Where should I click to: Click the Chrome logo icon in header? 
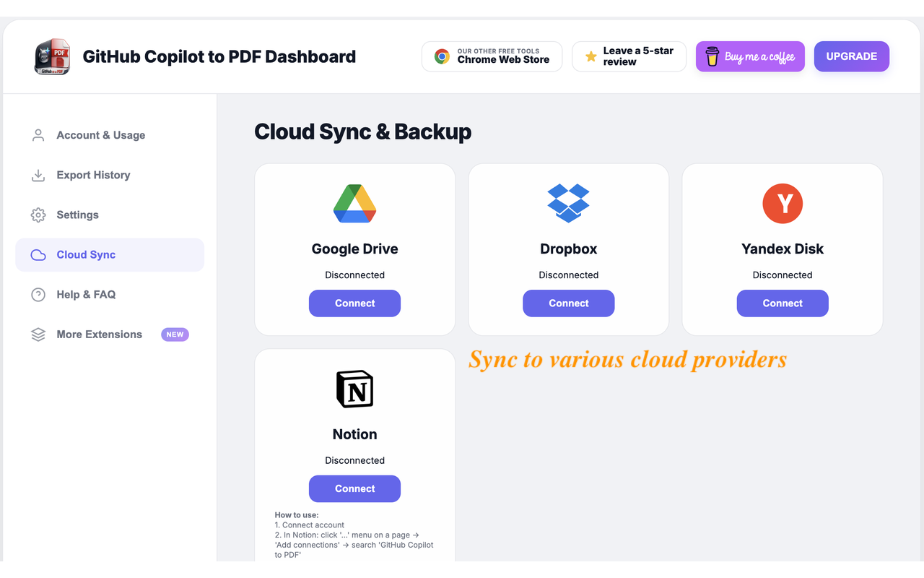point(442,56)
